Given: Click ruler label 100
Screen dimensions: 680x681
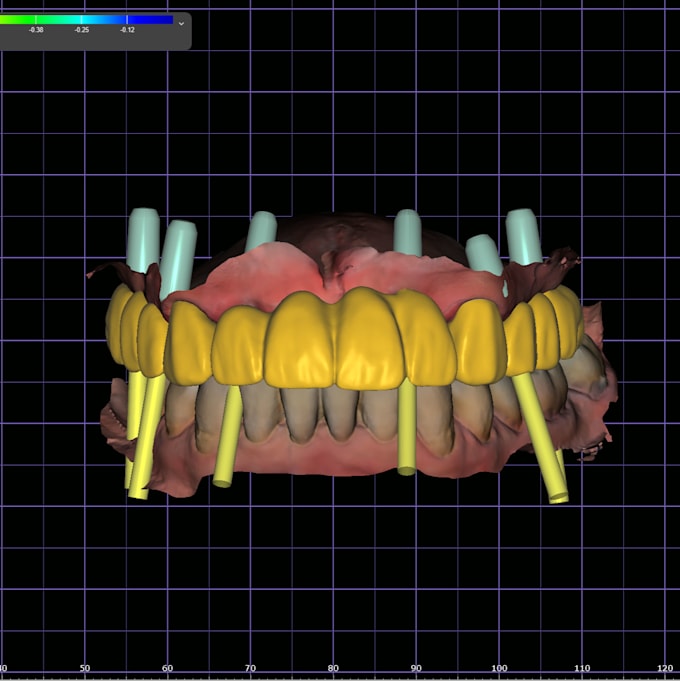Looking at the screenshot, I should [499, 668].
